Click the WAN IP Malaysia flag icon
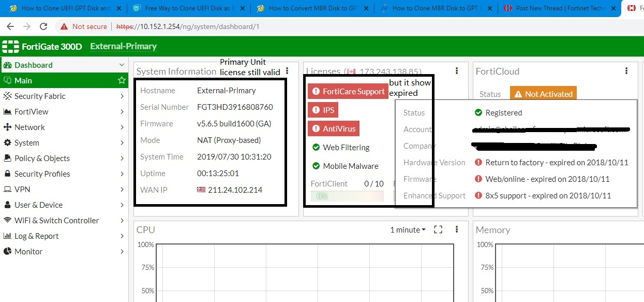 [x=201, y=190]
